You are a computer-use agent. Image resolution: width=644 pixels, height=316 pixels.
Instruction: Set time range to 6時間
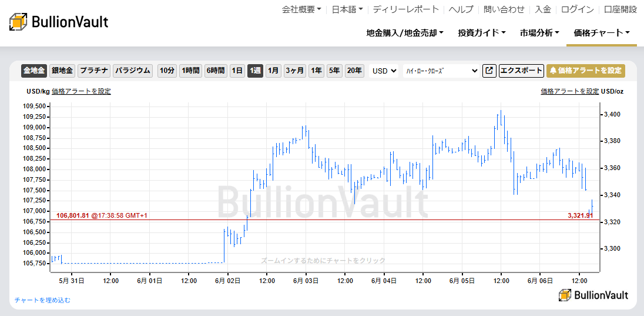coord(216,71)
